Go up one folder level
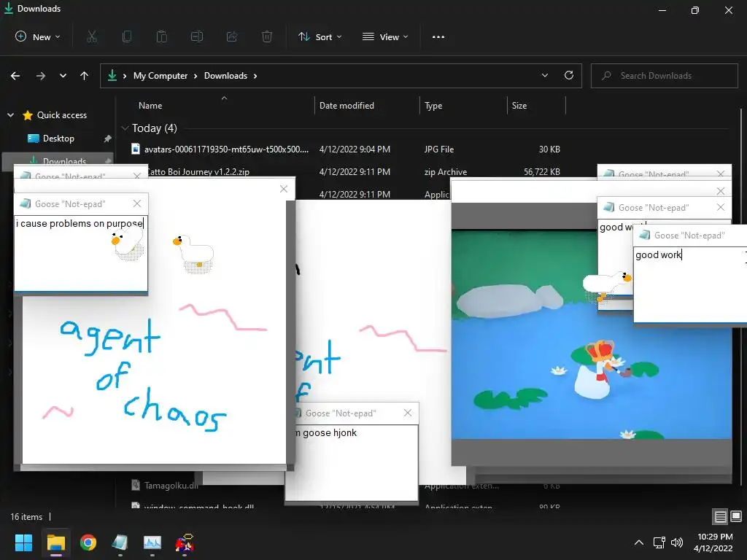The width and height of the screenshot is (747, 560). click(85, 76)
